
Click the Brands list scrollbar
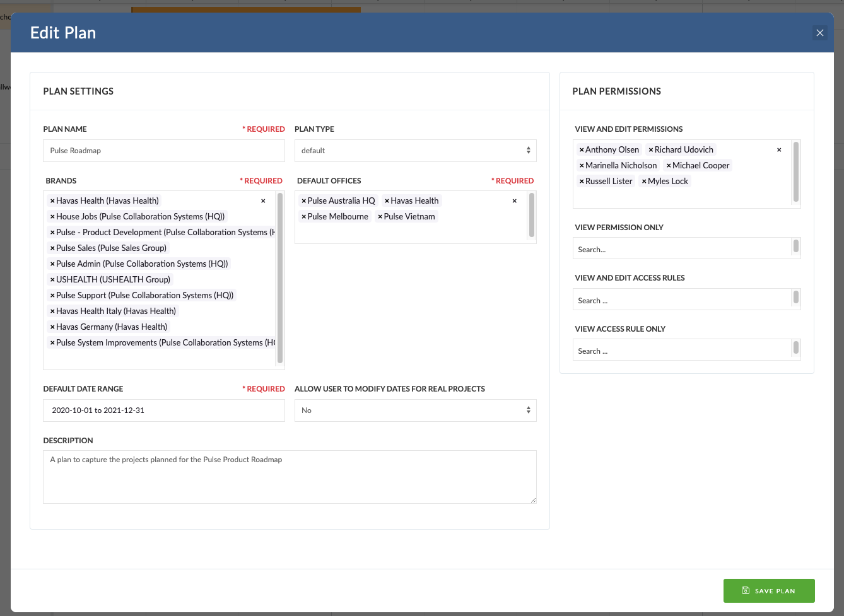pos(280,278)
